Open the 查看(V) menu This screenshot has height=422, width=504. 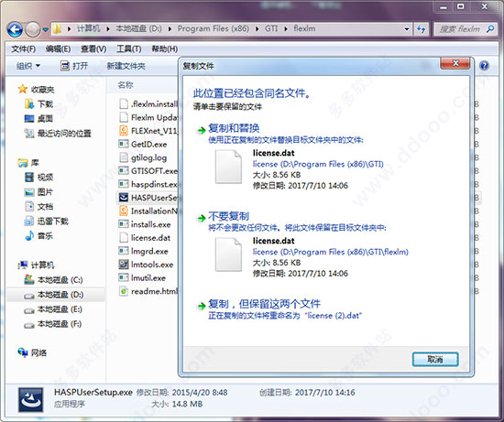point(93,49)
